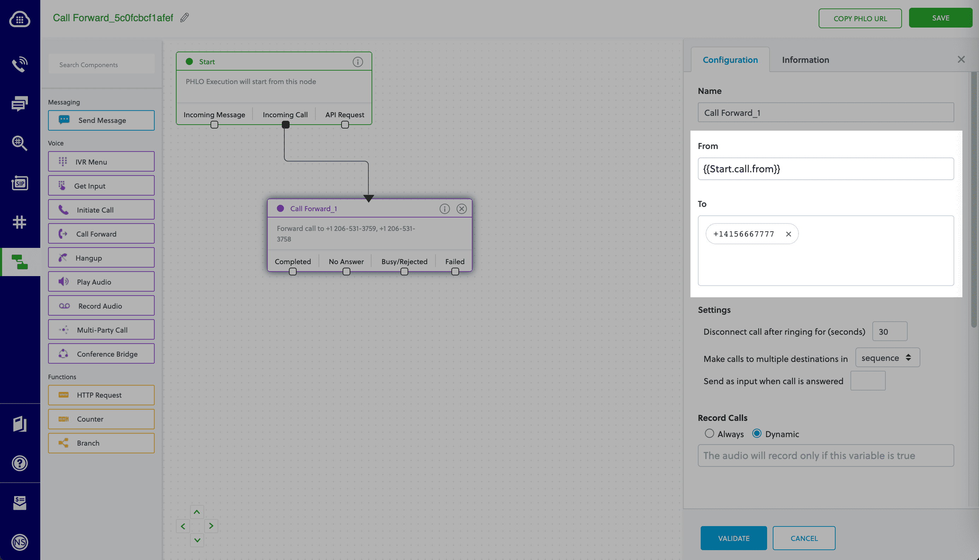
Task: Expand the Call Forward_1 node info
Action: coord(444,208)
